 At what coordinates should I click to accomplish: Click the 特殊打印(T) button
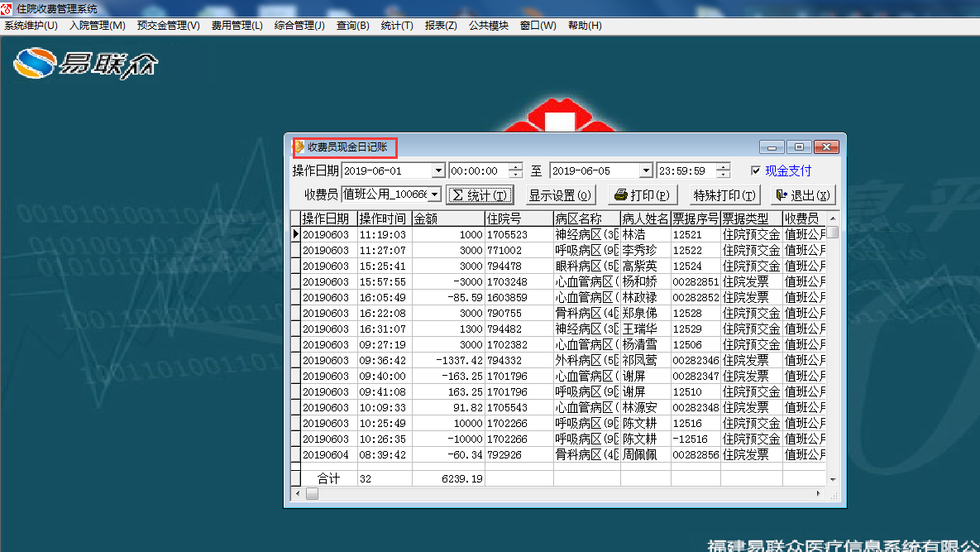click(x=724, y=195)
